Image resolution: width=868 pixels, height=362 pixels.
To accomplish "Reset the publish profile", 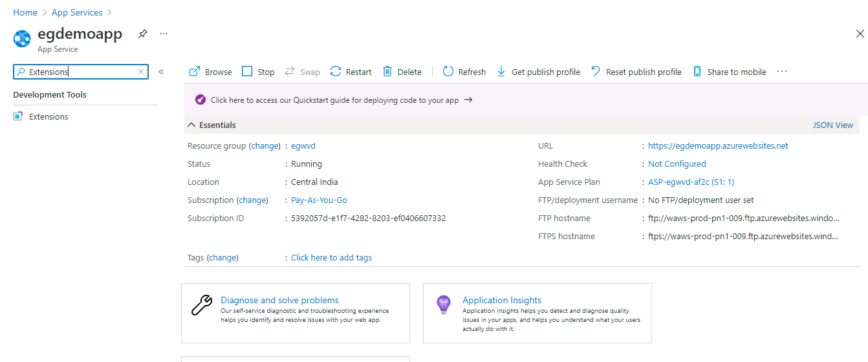I will click(x=636, y=72).
